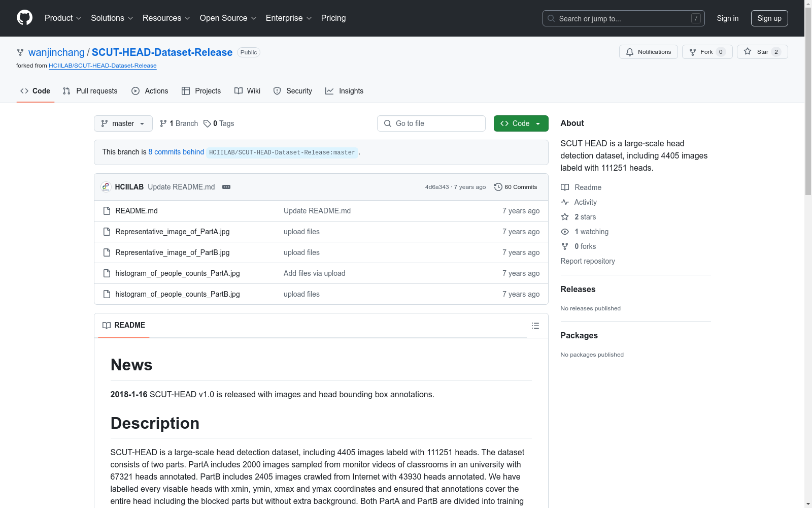812x508 pixels.
Task: View the 0 Tags list
Action: click(219, 123)
